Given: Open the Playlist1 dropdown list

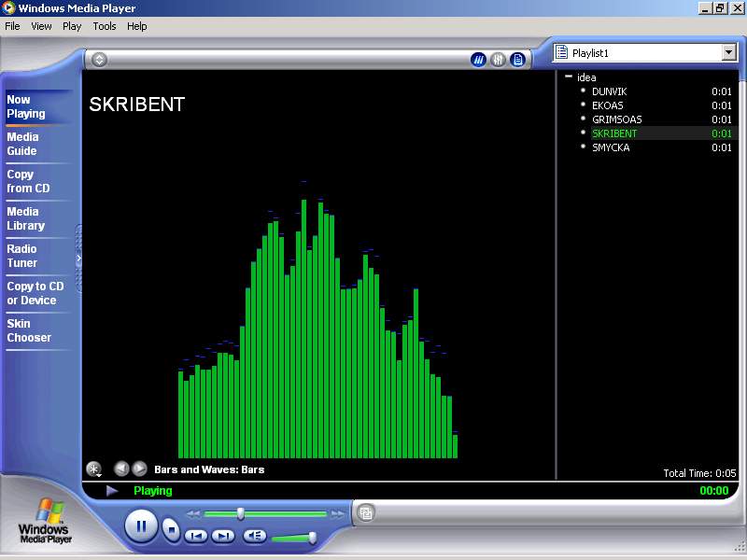Looking at the screenshot, I should [x=728, y=53].
